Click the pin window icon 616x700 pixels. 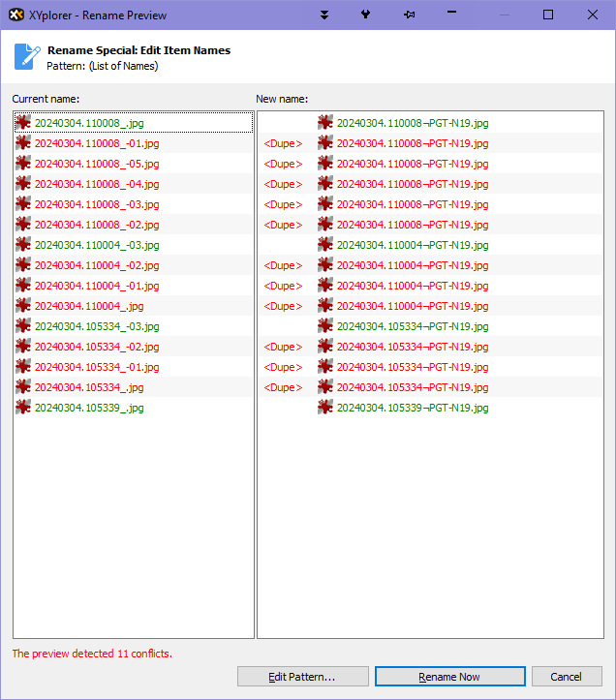(409, 15)
